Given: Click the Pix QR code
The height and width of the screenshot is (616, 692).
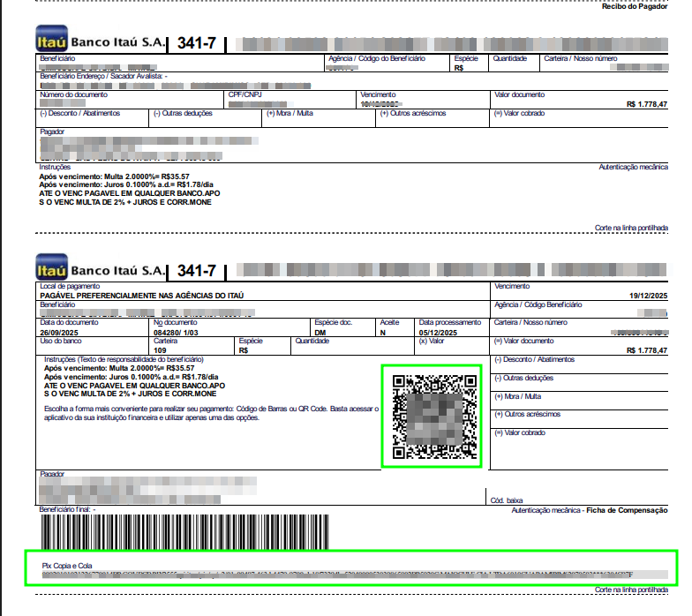Looking at the screenshot, I should 432,417.
